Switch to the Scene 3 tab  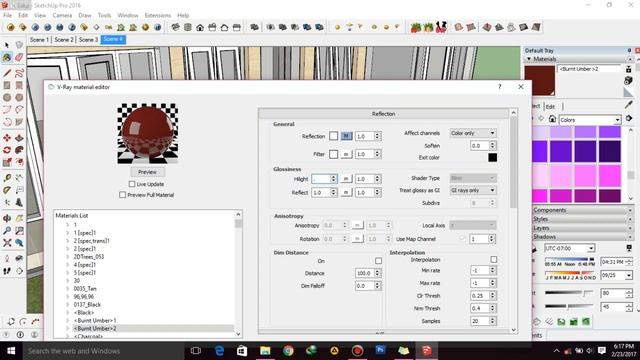88,40
